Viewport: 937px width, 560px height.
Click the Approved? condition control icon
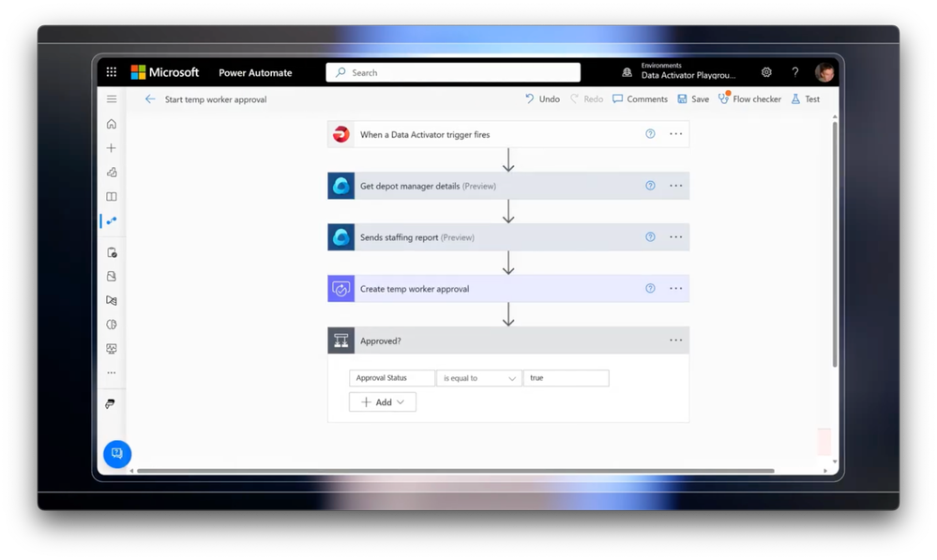[341, 341]
